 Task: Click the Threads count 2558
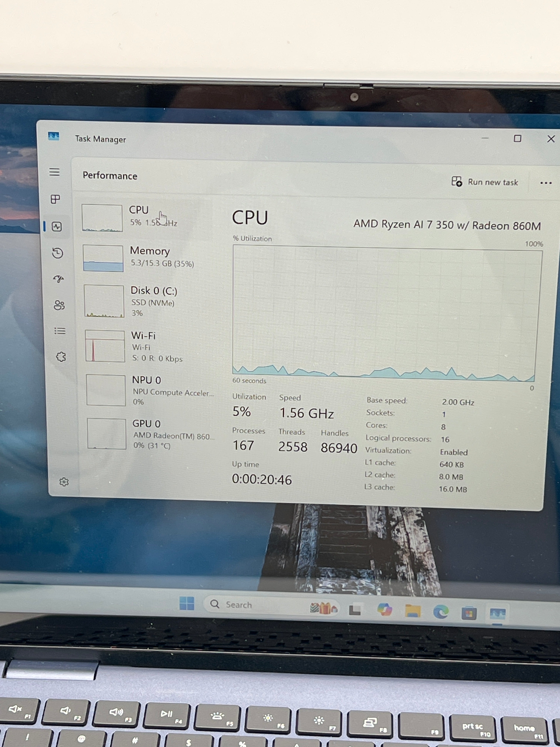(293, 446)
